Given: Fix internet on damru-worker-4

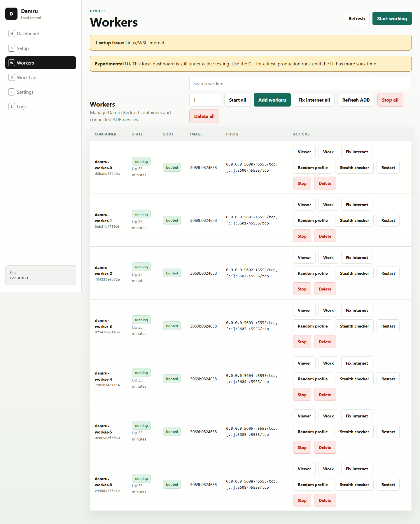Looking at the screenshot, I should click(x=357, y=363).
